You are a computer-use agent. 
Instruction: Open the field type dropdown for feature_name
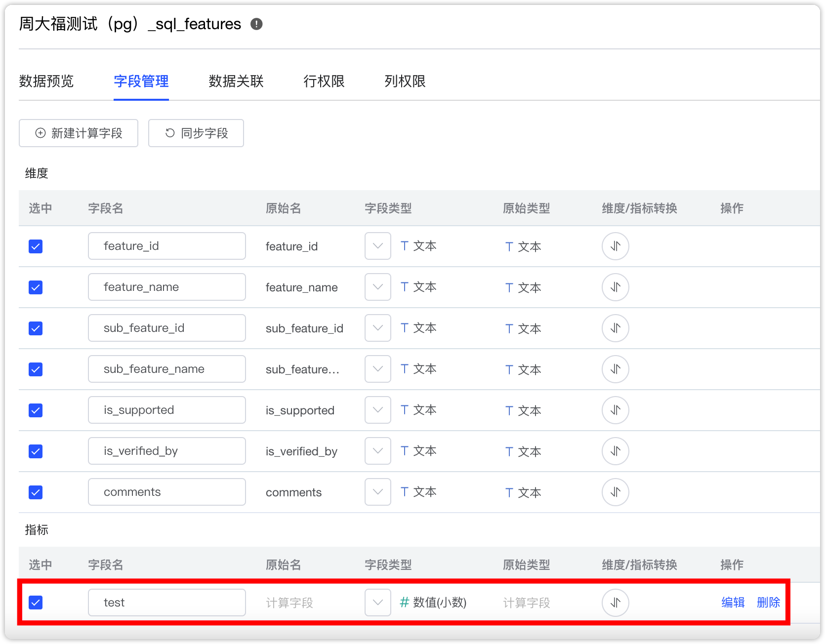coord(377,287)
